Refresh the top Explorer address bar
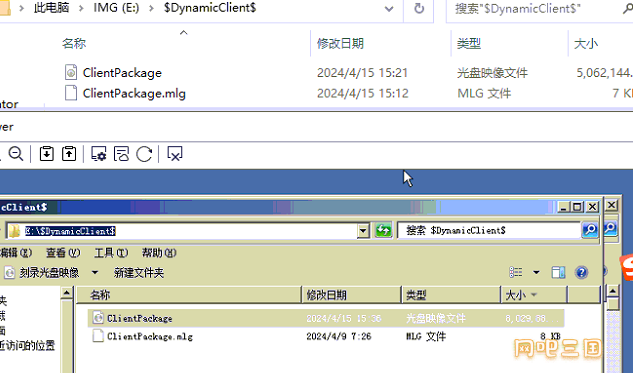 coord(419,8)
